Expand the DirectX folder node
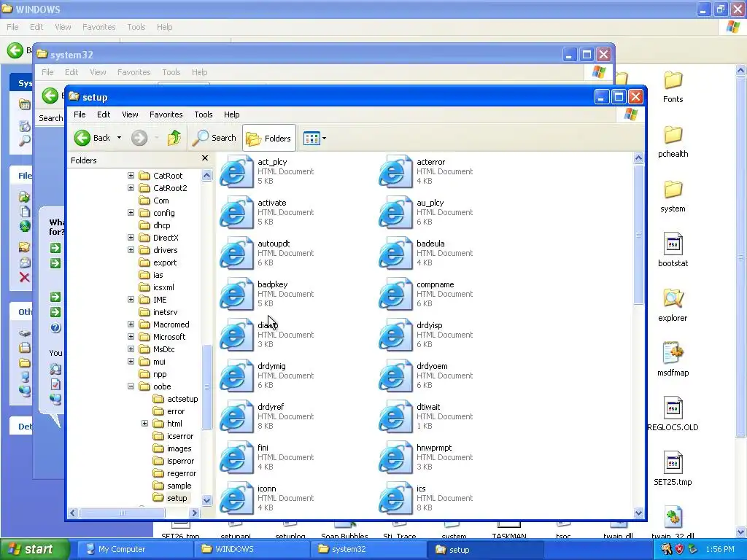This screenshot has height=560, width=747. click(131, 238)
